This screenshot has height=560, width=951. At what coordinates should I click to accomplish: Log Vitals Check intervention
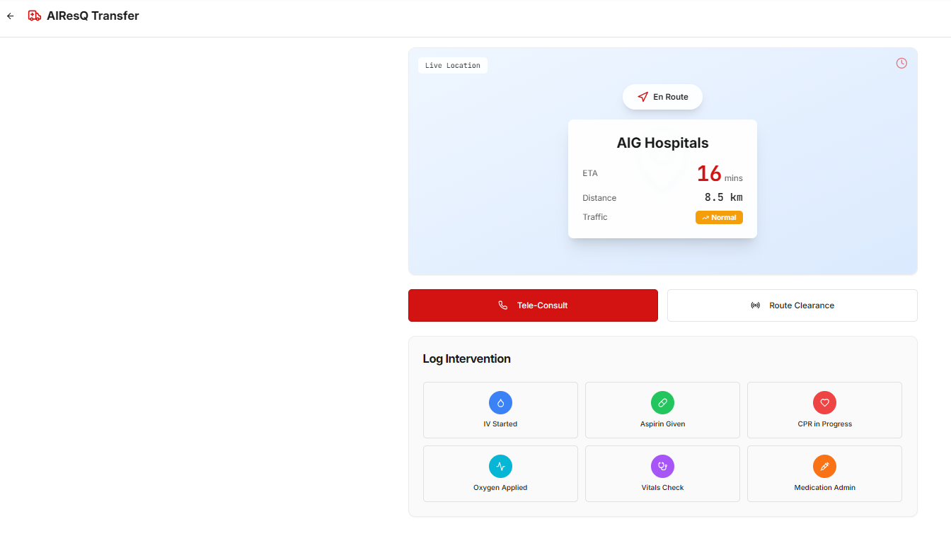(662, 474)
